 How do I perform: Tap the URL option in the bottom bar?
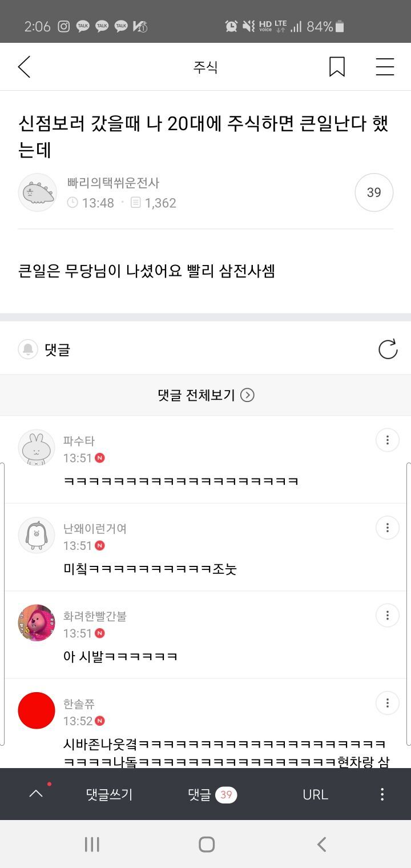(x=315, y=794)
